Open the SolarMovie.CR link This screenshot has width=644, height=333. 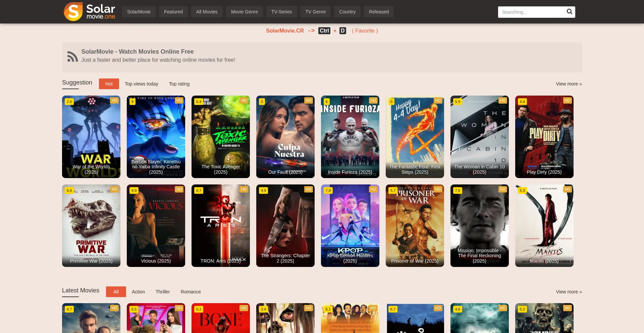click(x=285, y=31)
